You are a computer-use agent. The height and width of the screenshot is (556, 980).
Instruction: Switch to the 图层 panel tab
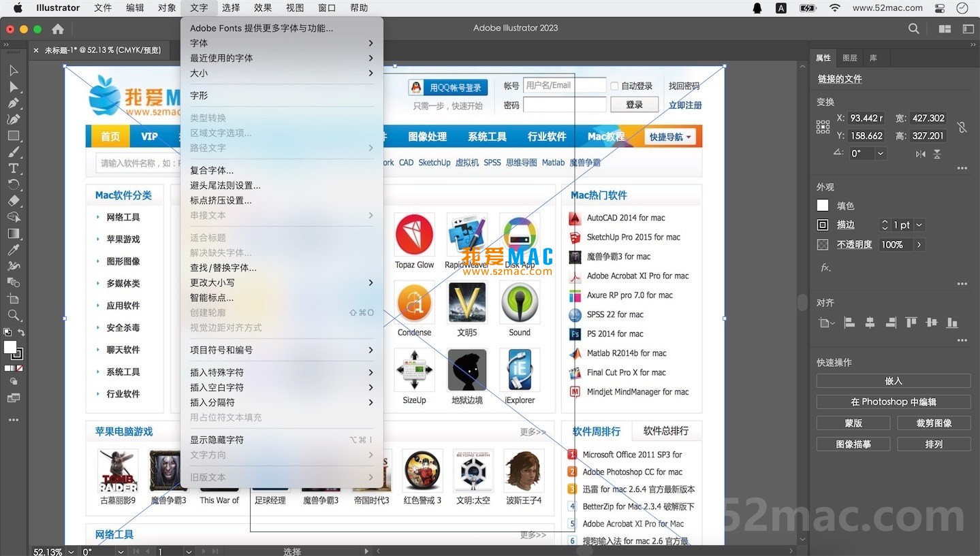coord(850,58)
